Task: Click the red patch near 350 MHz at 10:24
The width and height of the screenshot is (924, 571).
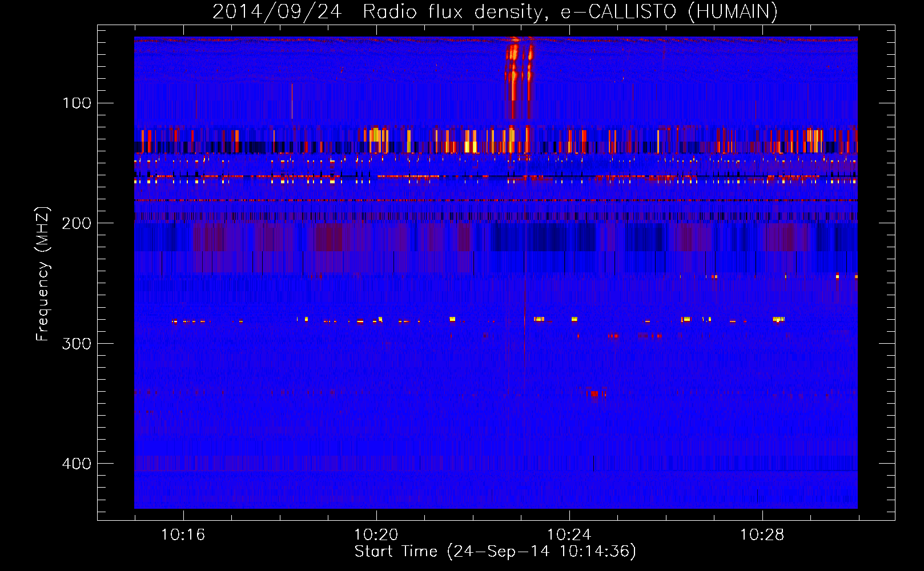Action: coord(595,393)
